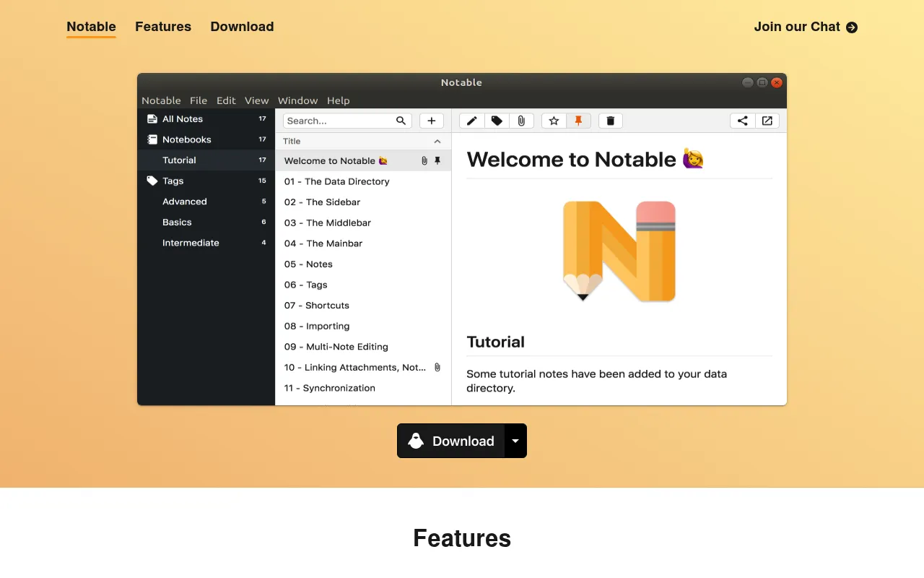Click the All Notes sidebar icon
The width and height of the screenshot is (924, 578).
point(152,118)
